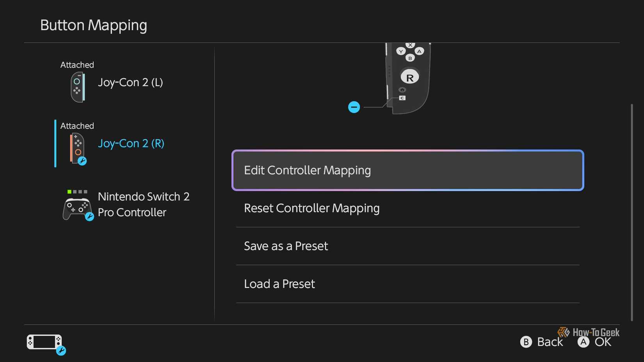The image size is (644, 362).
Task: Select Joy-Con 2 (L) label
Action: [130, 82]
